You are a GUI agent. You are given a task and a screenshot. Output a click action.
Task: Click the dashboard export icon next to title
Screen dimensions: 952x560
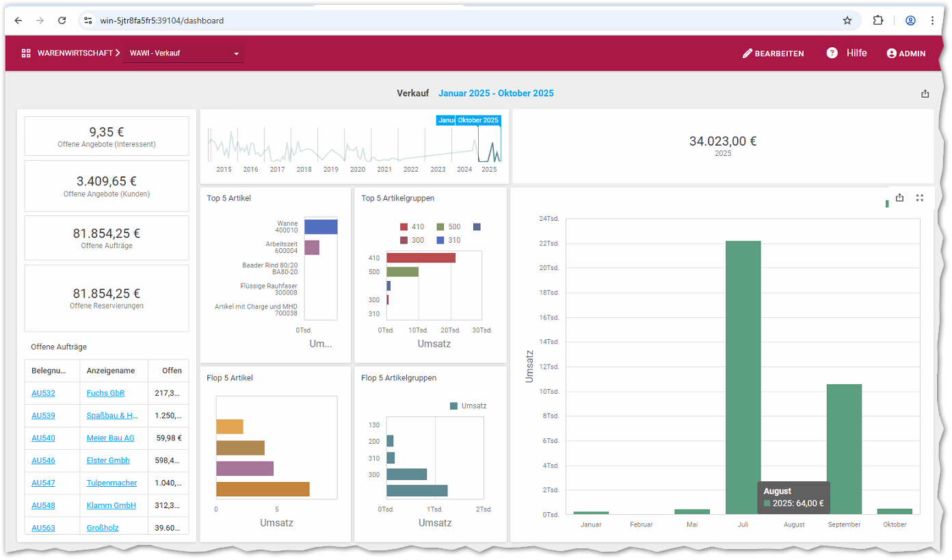(925, 94)
